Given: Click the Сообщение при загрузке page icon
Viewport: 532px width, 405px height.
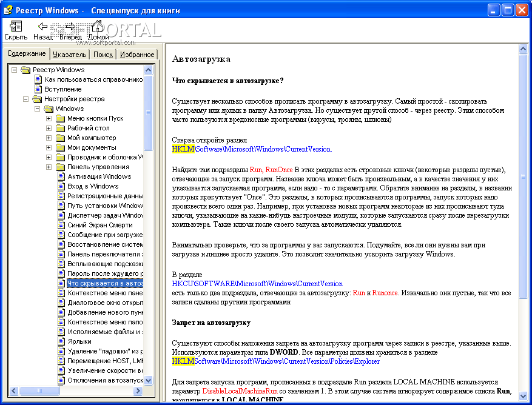Looking at the screenshot, I should 61,235.
